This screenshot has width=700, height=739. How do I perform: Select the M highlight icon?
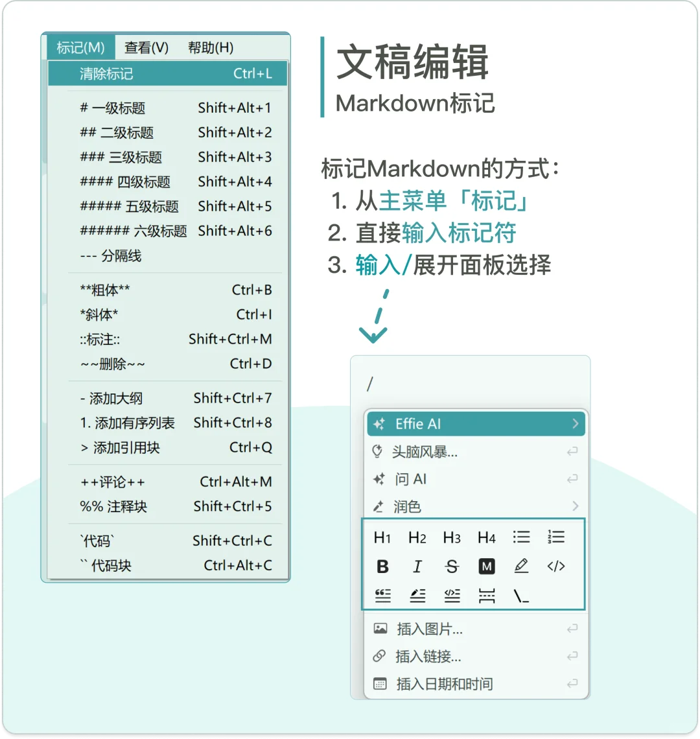coord(486,566)
